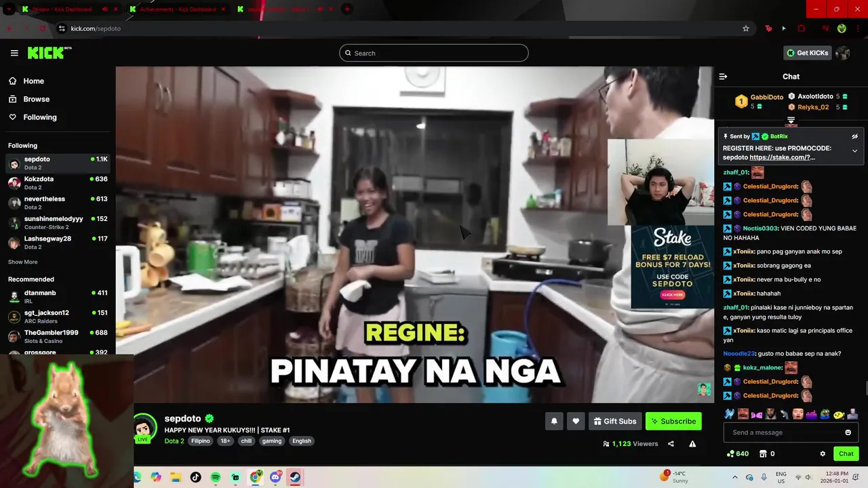Click the Gift Subs button
Screen dimensions: 868x488
point(615,421)
